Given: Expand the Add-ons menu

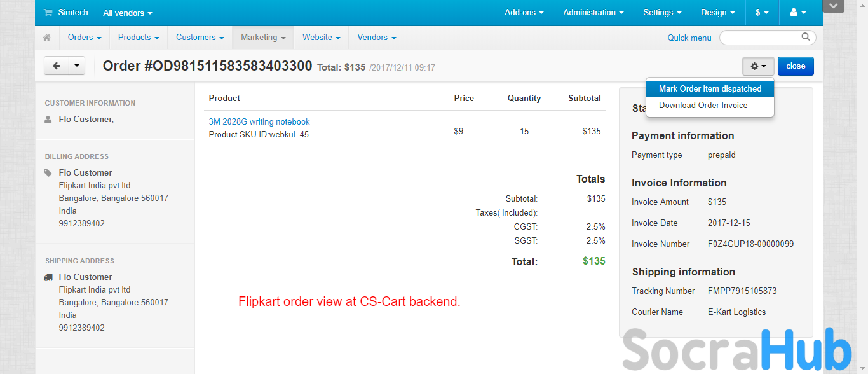Looking at the screenshot, I should pos(524,13).
